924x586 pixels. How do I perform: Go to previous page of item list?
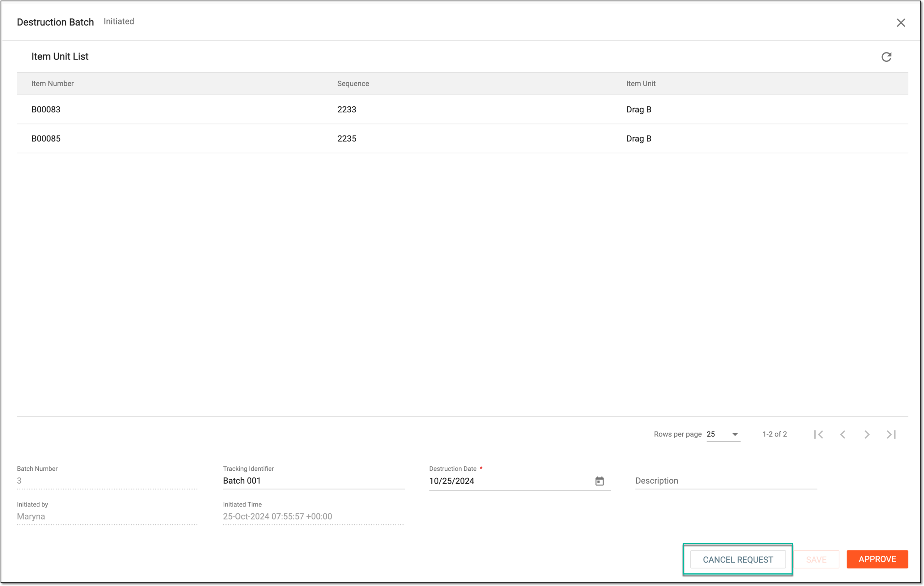(843, 434)
